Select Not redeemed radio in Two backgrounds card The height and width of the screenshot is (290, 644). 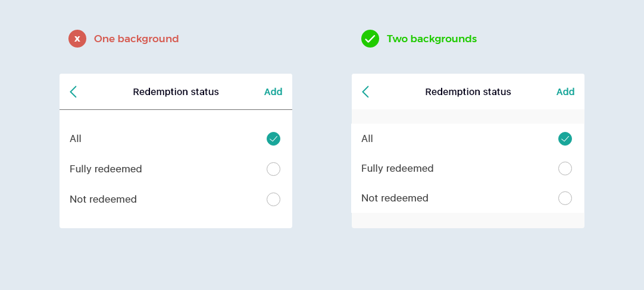click(x=565, y=198)
